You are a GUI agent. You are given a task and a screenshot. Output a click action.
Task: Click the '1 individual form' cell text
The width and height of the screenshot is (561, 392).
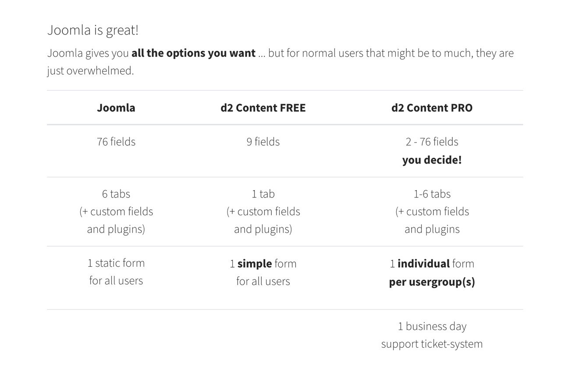[432, 264]
